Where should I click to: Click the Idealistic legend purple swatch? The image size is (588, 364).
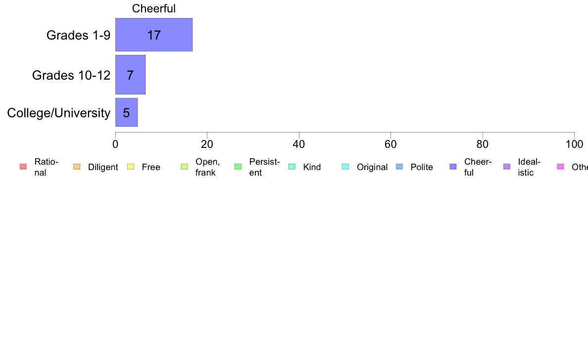coord(507,167)
